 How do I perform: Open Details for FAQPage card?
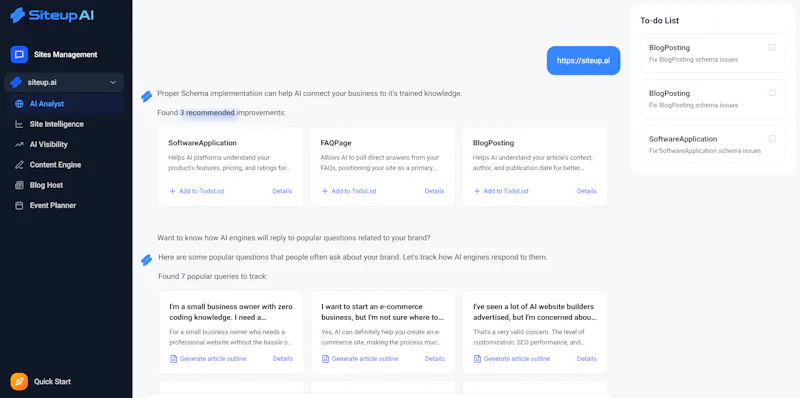point(434,191)
